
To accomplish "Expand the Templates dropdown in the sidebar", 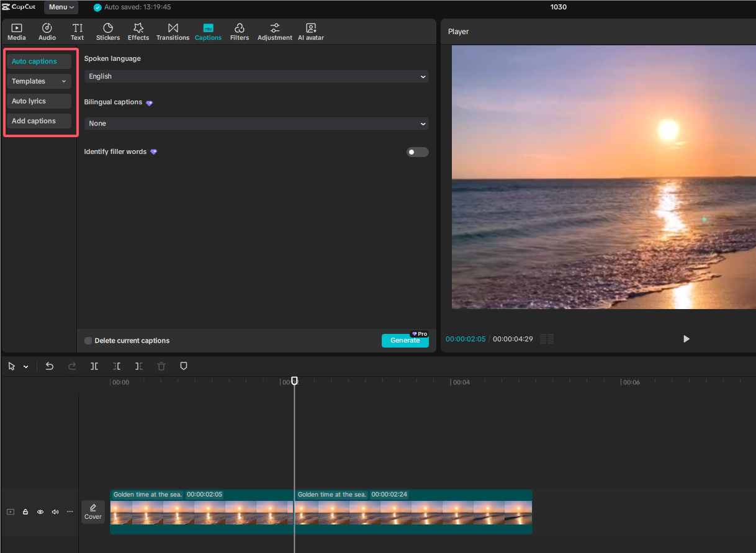I will click(x=38, y=81).
